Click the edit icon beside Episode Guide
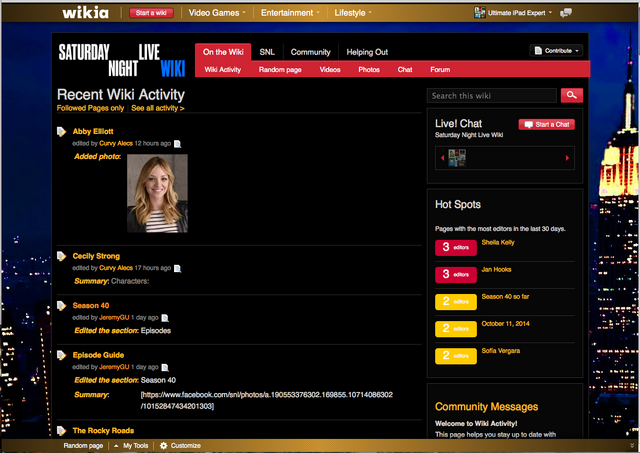Screen dimensions: 640x453 61,355
